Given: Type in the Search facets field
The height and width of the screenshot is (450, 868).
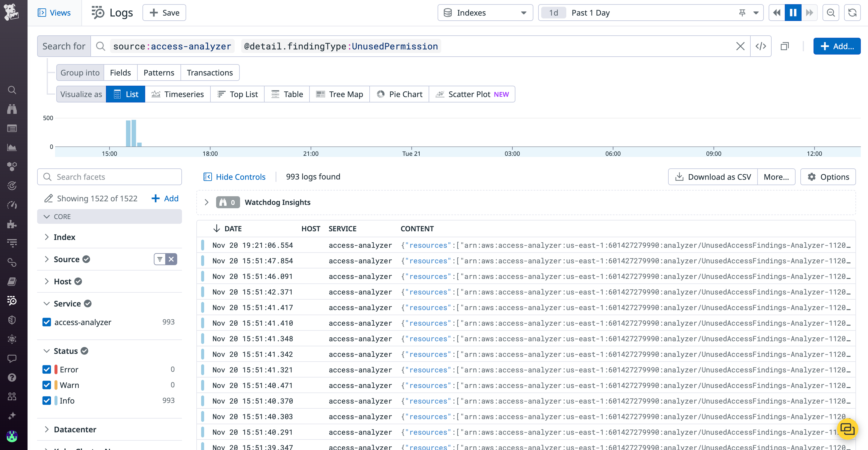Looking at the screenshot, I should point(110,176).
